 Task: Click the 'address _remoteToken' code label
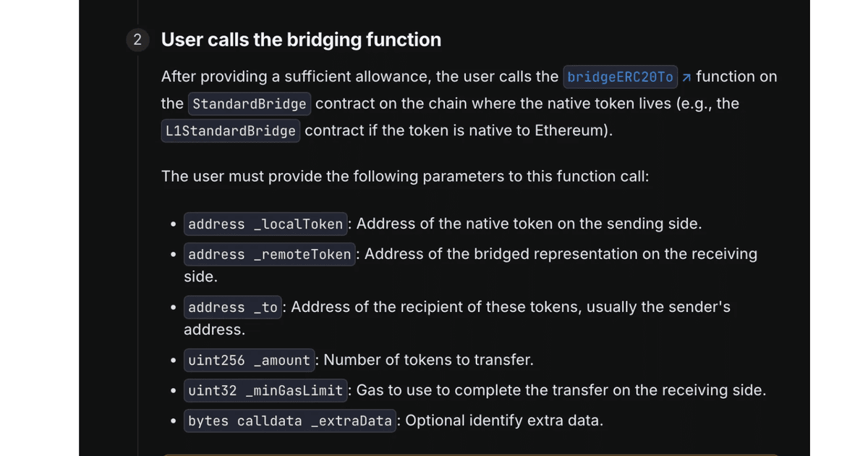pyautogui.click(x=270, y=254)
